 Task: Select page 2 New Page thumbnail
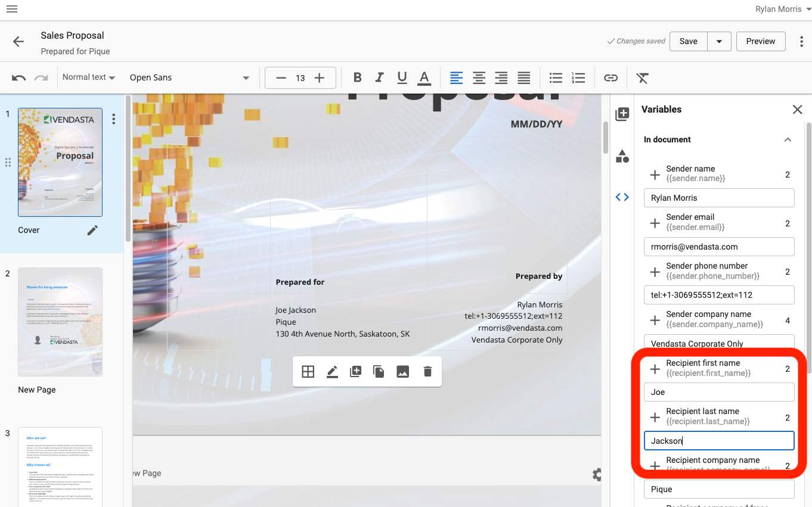[x=60, y=322]
